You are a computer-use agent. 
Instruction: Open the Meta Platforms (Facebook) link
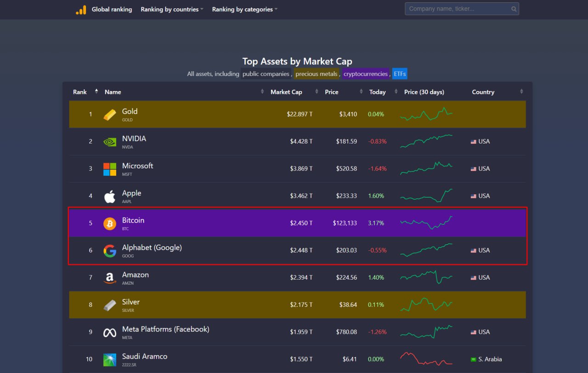166,329
